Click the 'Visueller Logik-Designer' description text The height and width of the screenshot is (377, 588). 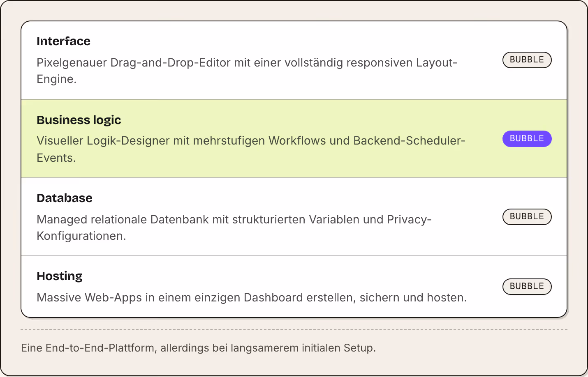(x=251, y=149)
